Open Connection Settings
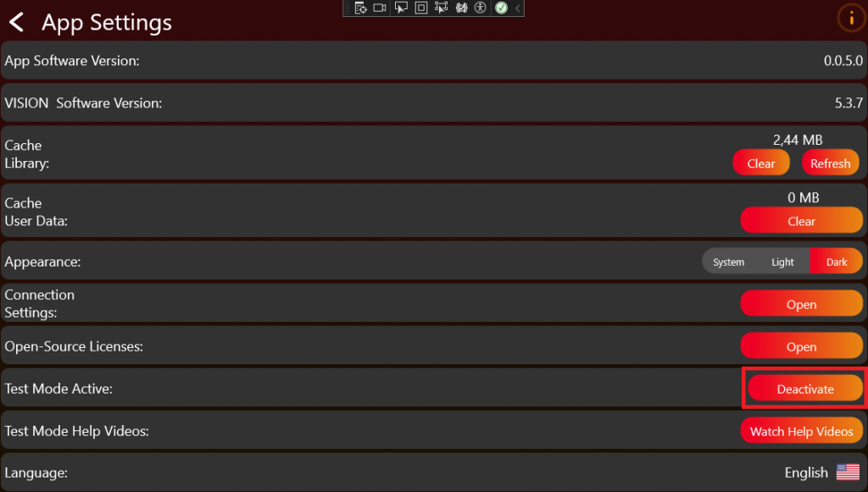Image resolution: width=868 pixels, height=492 pixels. pos(801,304)
